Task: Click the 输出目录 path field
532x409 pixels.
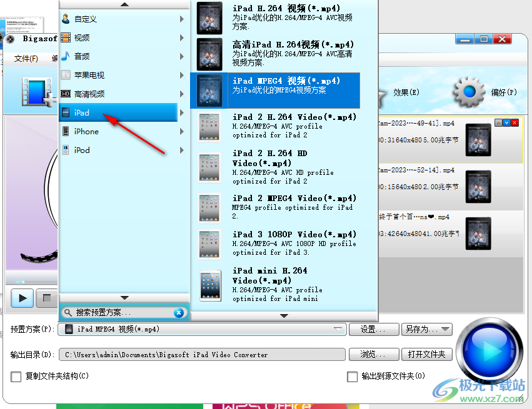Action: pos(202,355)
